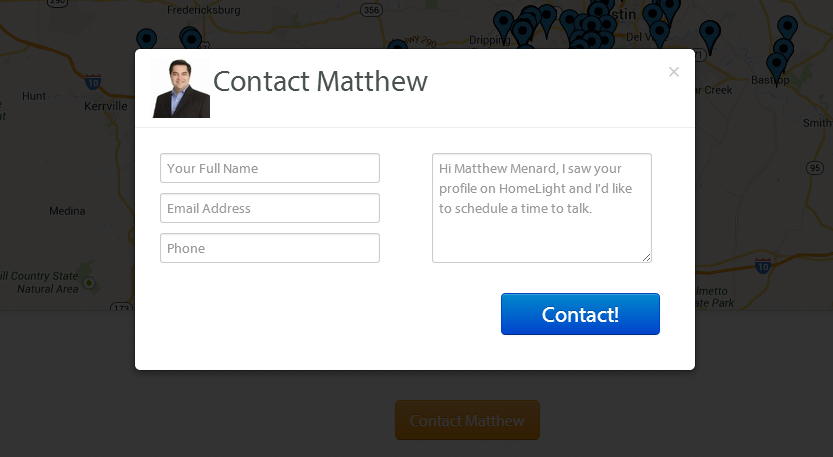Click the Highway 173 route shield
This screenshot has height=457, width=833.
120,307
